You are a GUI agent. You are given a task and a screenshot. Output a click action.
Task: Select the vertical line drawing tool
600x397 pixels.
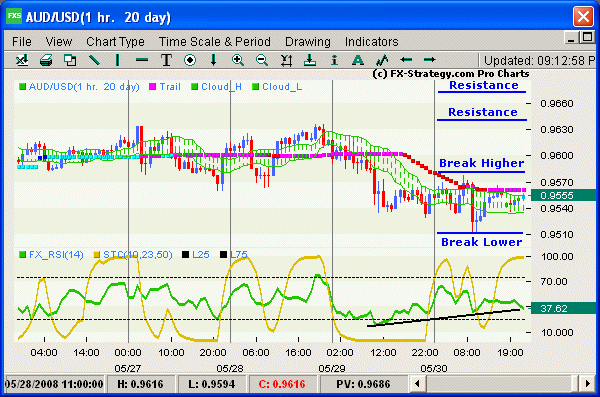[117, 60]
